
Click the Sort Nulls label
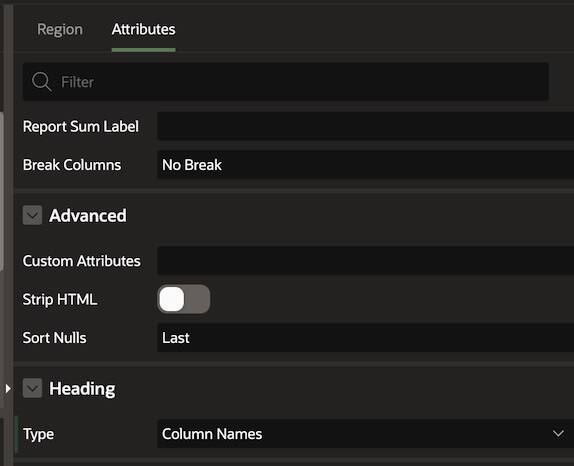click(55, 338)
